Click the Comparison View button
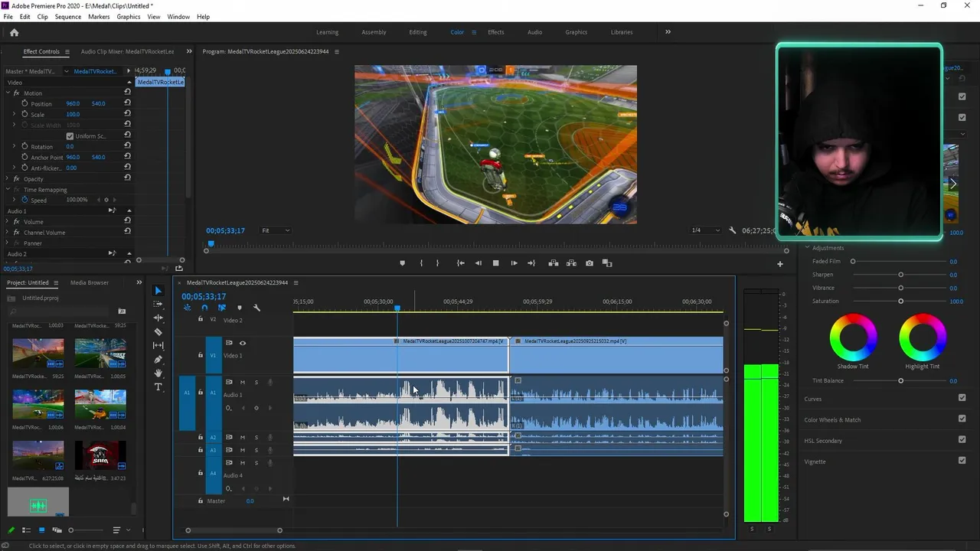The width and height of the screenshot is (980, 551). 608,263
